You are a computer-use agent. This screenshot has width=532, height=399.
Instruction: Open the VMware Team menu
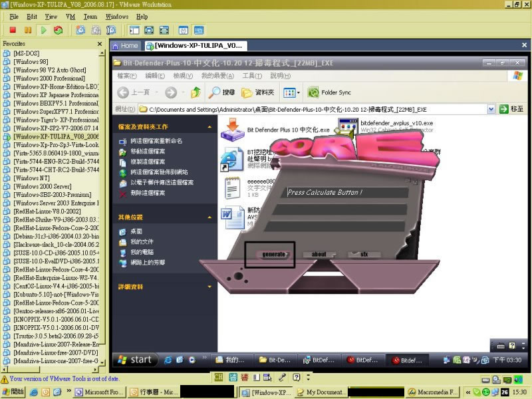pos(90,16)
